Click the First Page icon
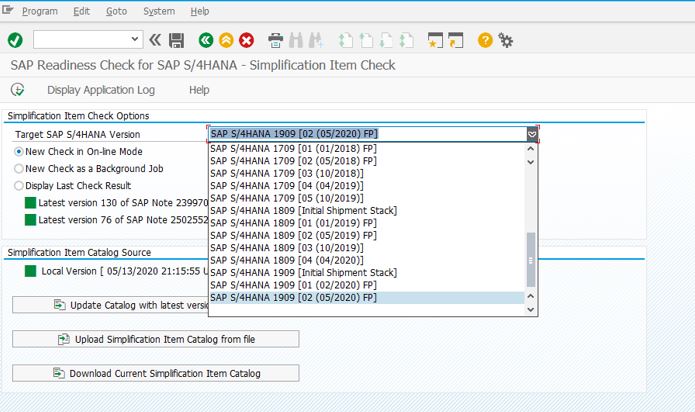The width and height of the screenshot is (695, 412). click(346, 40)
